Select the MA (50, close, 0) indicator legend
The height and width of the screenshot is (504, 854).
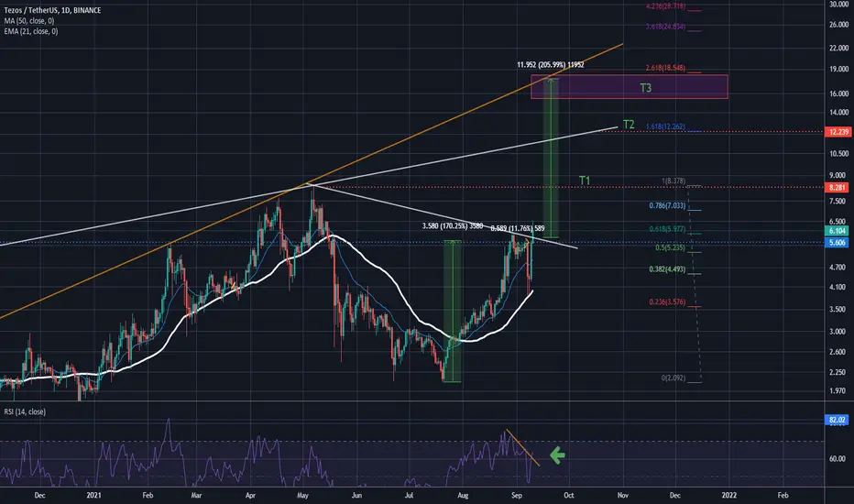(x=29, y=21)
